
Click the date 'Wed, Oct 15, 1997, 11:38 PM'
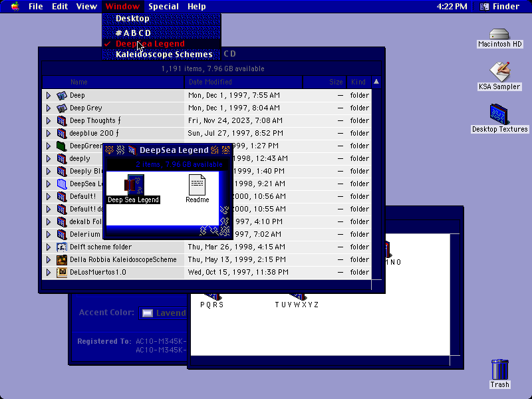[238, 272]
